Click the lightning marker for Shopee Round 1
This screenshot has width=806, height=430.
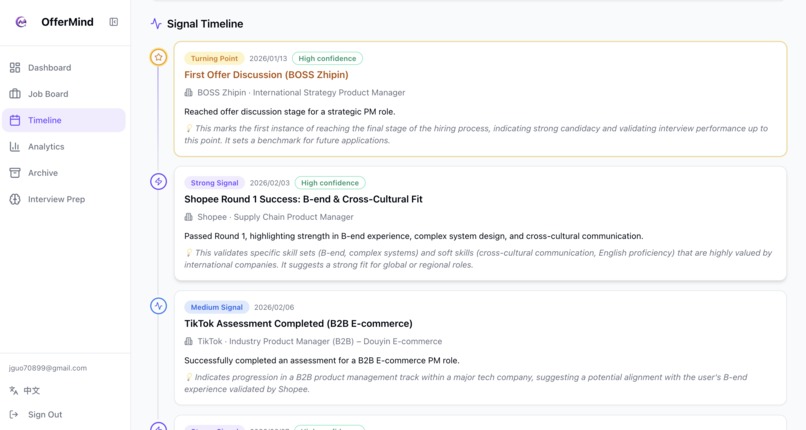pos(158,181)
